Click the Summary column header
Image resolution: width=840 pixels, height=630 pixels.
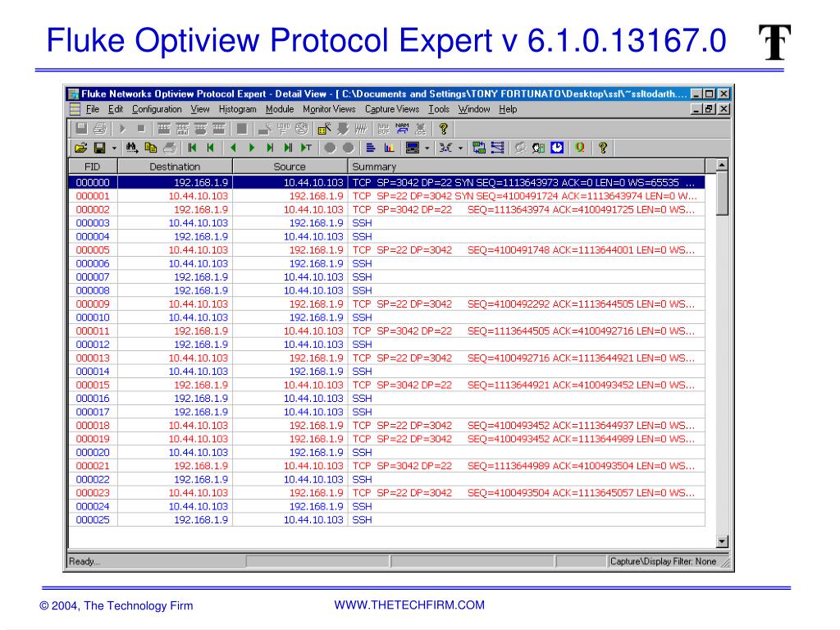(x=527, y=167)
